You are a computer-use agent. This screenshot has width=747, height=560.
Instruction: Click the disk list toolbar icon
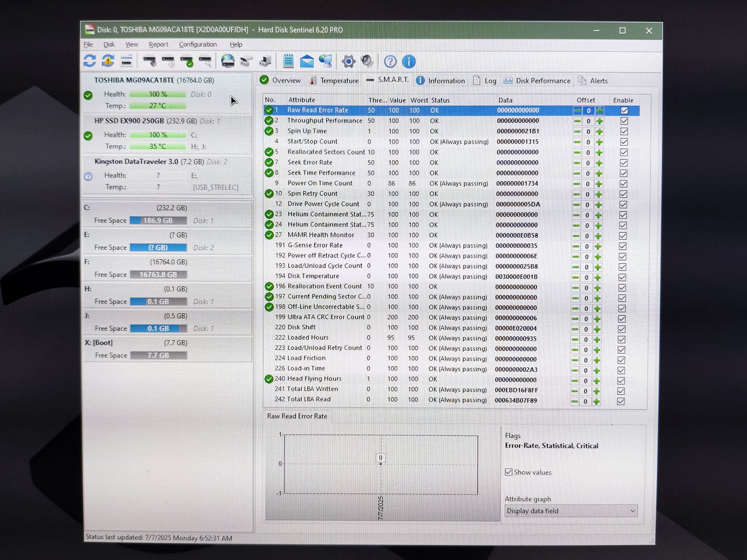pos(127,61)
